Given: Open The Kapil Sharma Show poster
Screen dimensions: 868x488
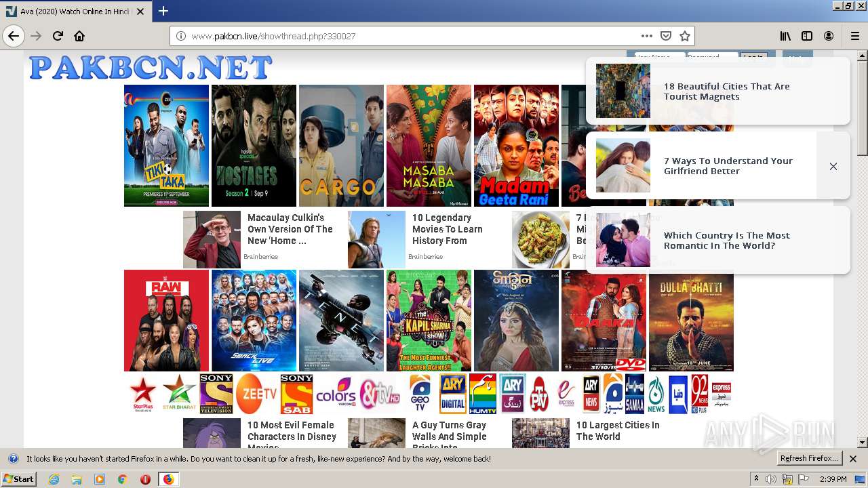Looking at the screenshot, I should tap(429, 321).
